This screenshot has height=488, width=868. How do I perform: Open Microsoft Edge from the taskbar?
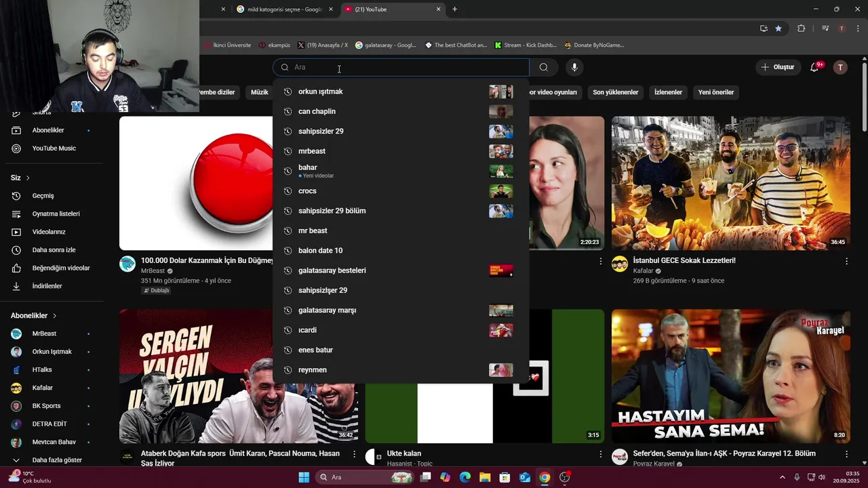click(465, 477)
